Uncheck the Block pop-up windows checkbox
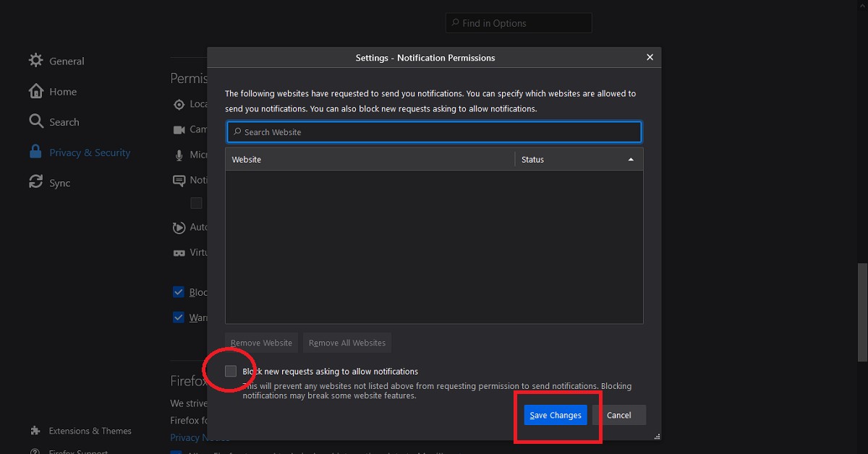Viewport: 868px width, 454px height. [179, 292]
